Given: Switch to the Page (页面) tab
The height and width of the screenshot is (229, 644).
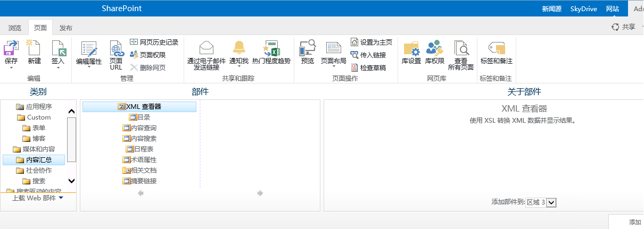Looking at the screenshot, I should (40, 28).
